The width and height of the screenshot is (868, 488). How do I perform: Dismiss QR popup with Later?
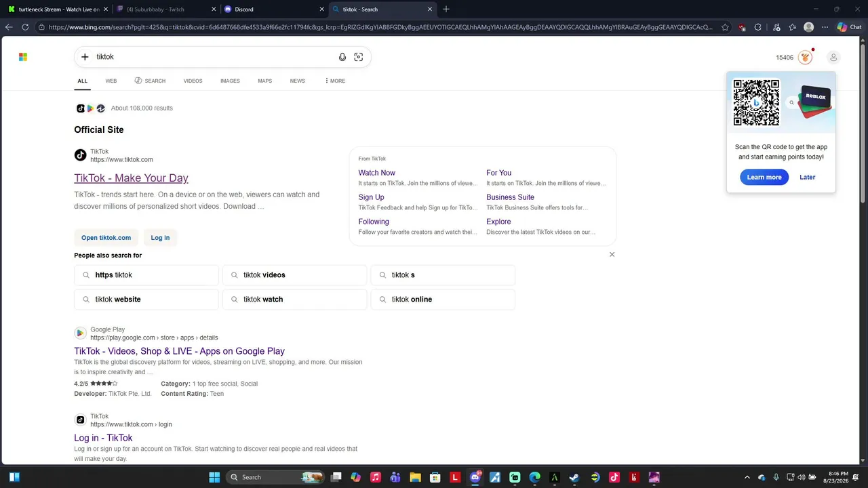pyautogui.click(x=808, y=177)
